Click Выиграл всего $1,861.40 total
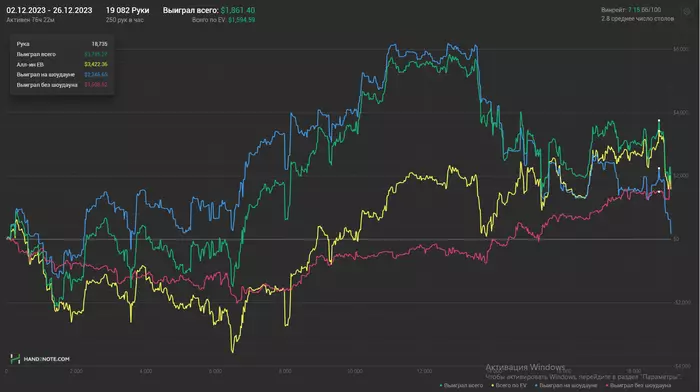 [209, 10]
